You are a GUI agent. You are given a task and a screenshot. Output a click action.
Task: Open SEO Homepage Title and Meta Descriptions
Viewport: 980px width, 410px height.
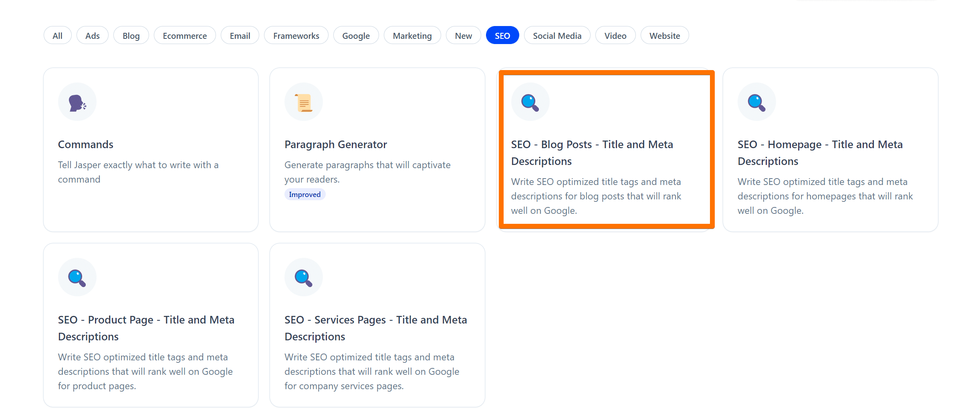[x=820, y=153]
